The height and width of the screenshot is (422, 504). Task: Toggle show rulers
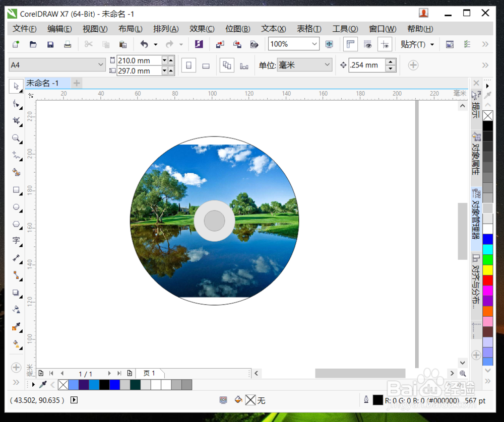(x=350, y=44)
